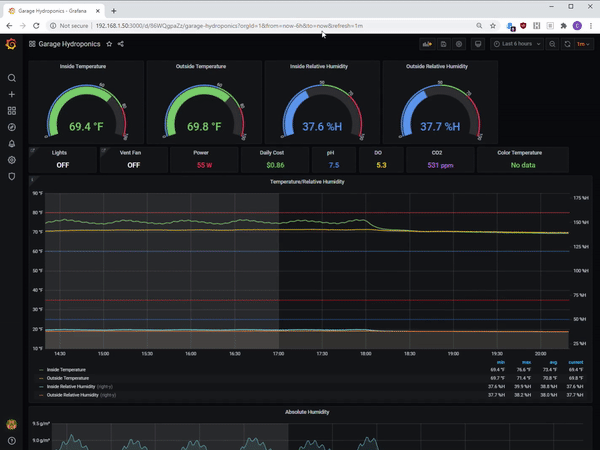600x450 pixels.
Task: Open the Server Admin shield icon
Action: [x=12, y=176]
